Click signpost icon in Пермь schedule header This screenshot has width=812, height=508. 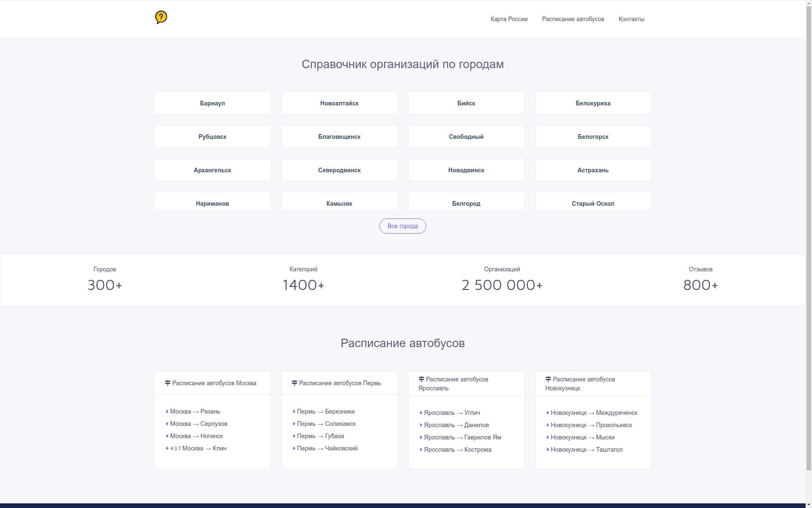[x=294, y=383]
